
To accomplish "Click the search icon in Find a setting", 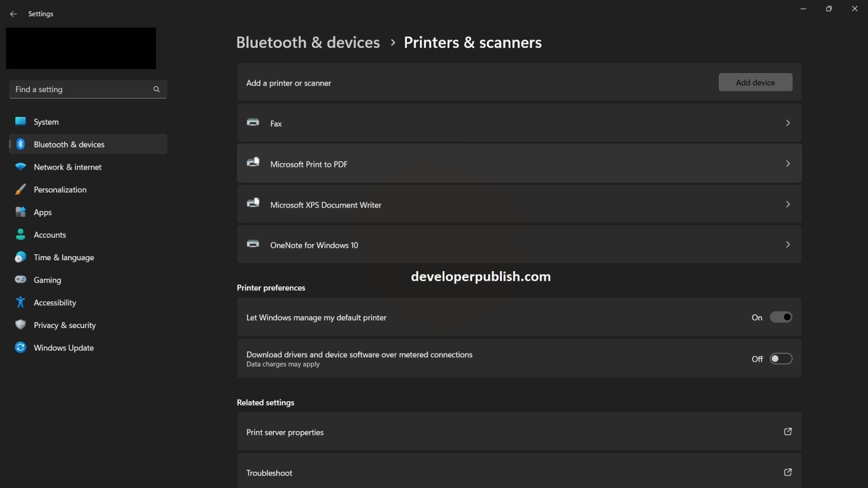I will (156, 89).
